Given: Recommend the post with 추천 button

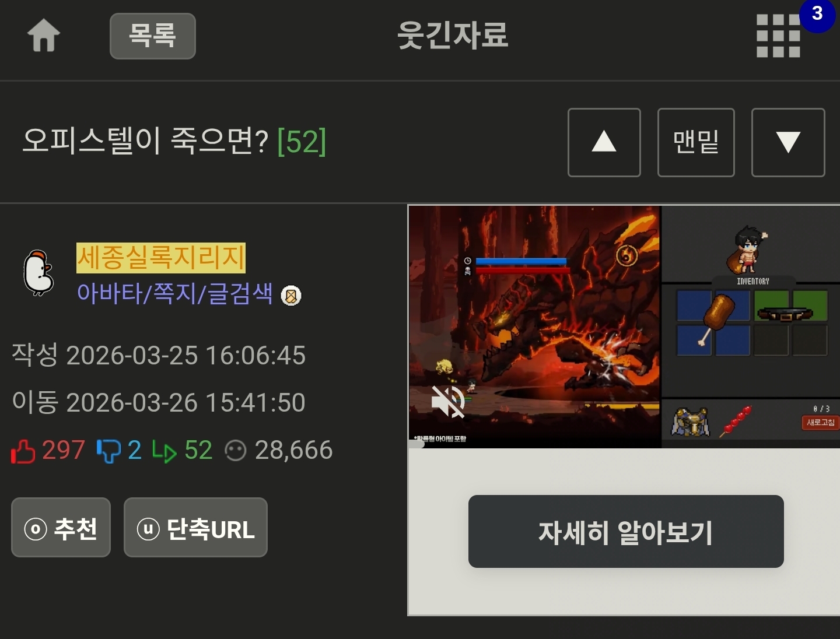Looking at the screenshot, I should [x=61, y=527].
